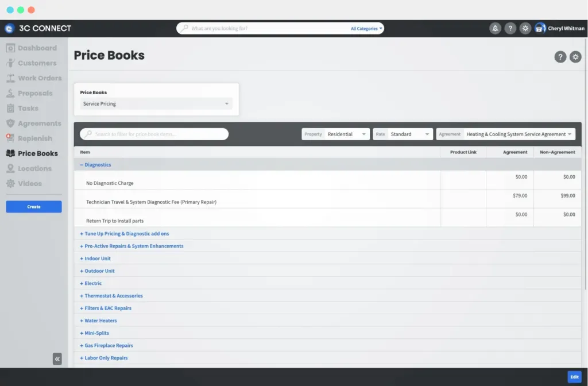
Task: Click the page vertical scrollbar
Action: point(586,163)
